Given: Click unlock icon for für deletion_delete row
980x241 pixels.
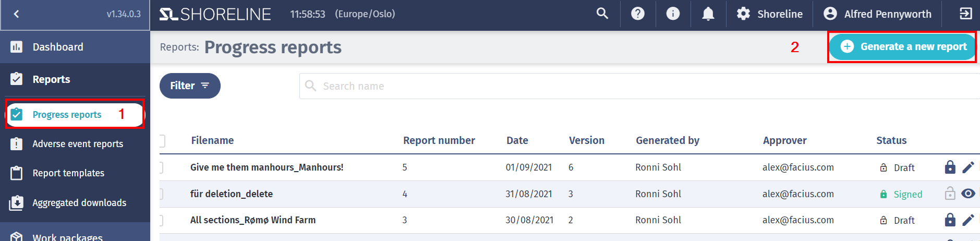Looking at the screenshot, I should [x=950, y=194].
